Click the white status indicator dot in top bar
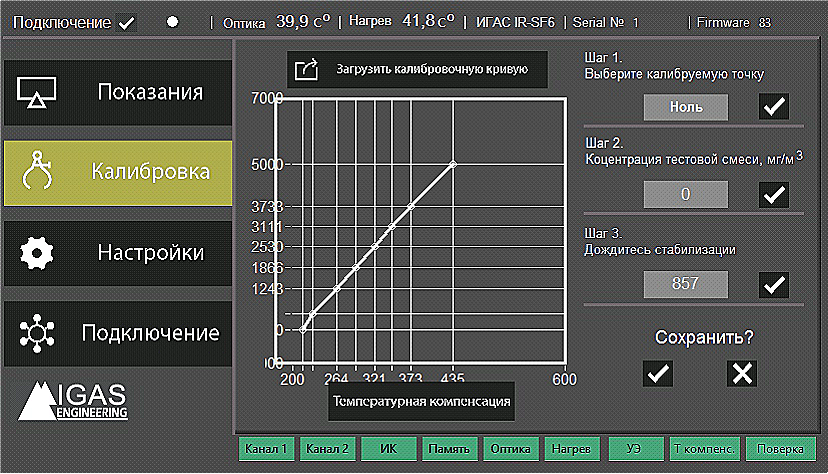 (x=172, y=22)
